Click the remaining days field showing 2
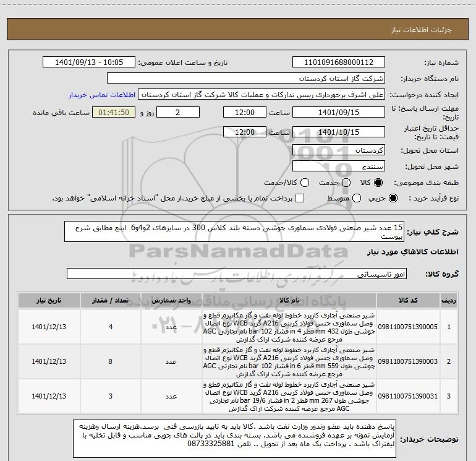The width and height of the screenshot is (476, 461). (x=178, y=112)
